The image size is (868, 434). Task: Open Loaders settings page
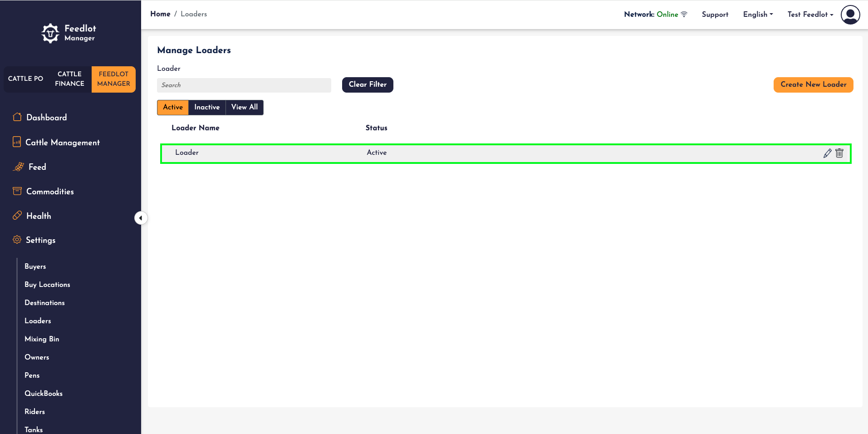tap(38, 321)
